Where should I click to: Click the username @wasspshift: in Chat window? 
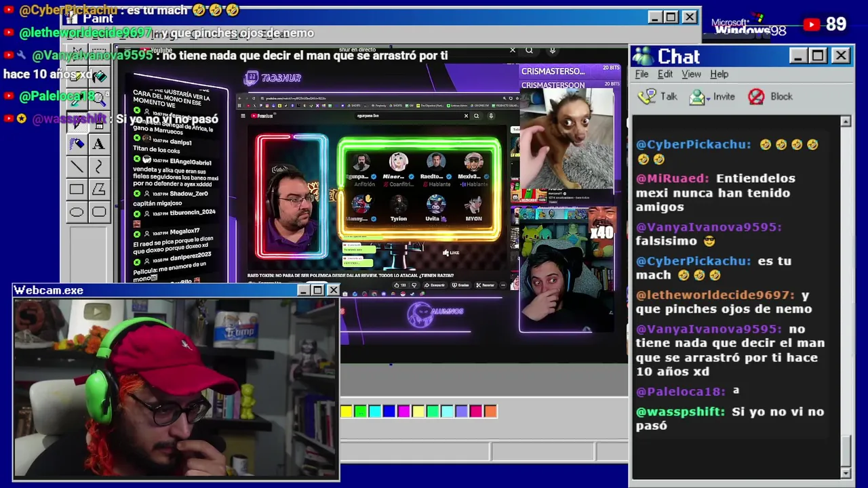pos(680,411)
